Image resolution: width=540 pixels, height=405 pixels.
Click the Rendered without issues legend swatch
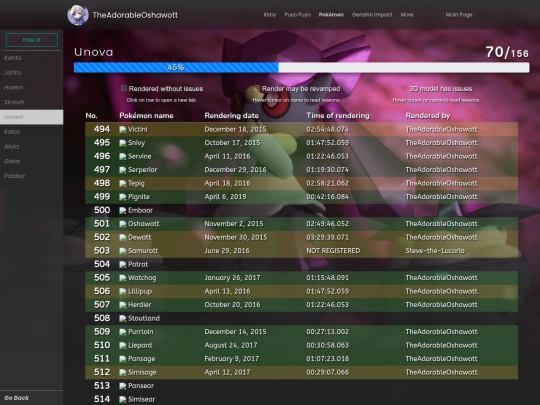124,88
